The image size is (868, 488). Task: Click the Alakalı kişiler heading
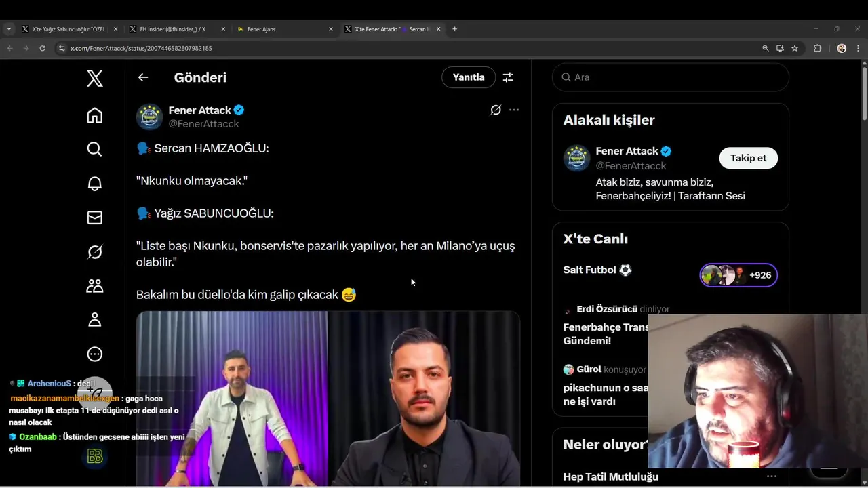(x=609, y=120)
